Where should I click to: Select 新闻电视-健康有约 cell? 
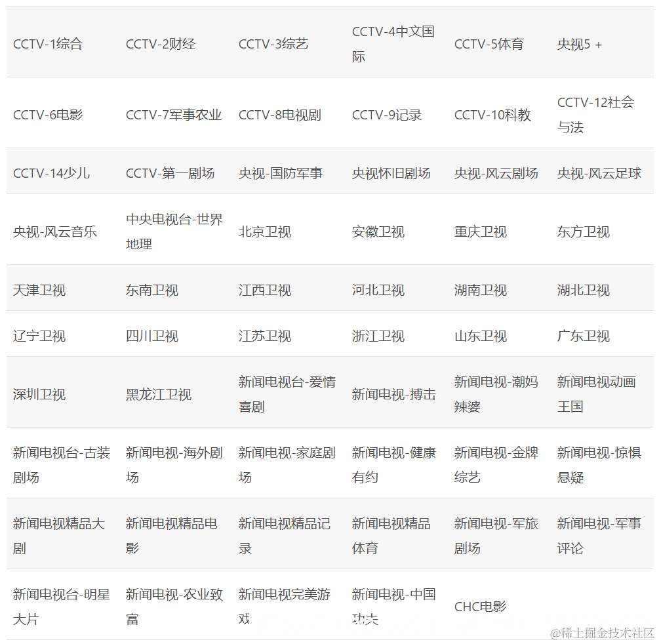click(394, 465)
